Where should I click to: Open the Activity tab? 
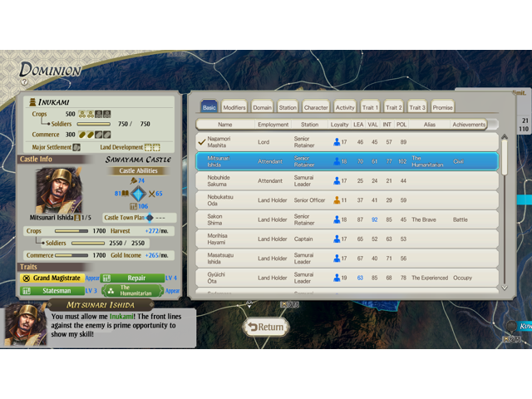pyautogui.click(x=345, y=107)
